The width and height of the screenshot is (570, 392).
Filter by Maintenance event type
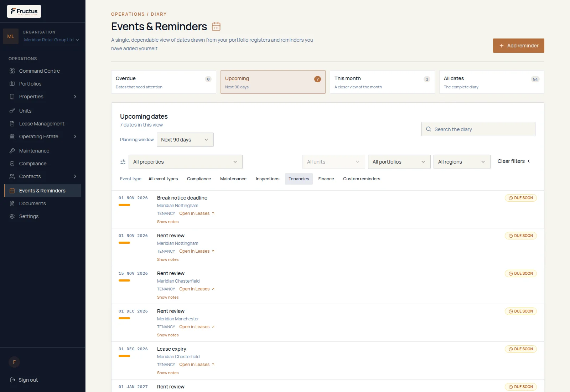[x=233, y=179]
